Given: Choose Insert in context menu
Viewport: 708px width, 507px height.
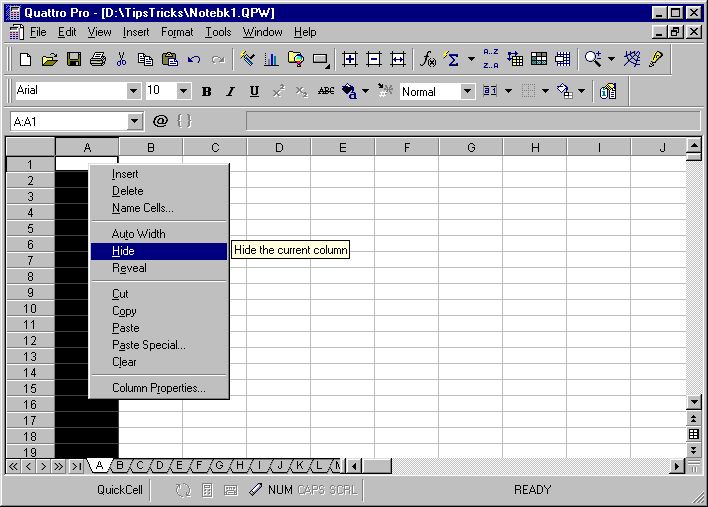Looking at the screenshot, I should pyautogui.click(x=159, y=174).
